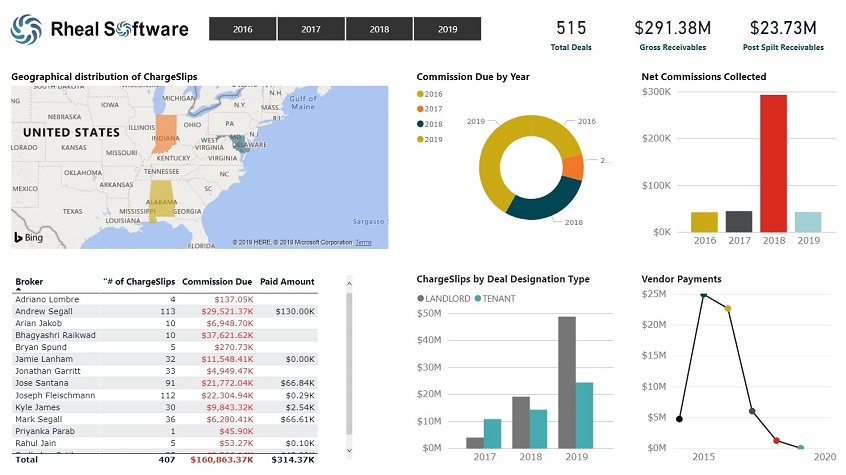
Task: Click the Bing logo on the map
Action: point(27,238)
